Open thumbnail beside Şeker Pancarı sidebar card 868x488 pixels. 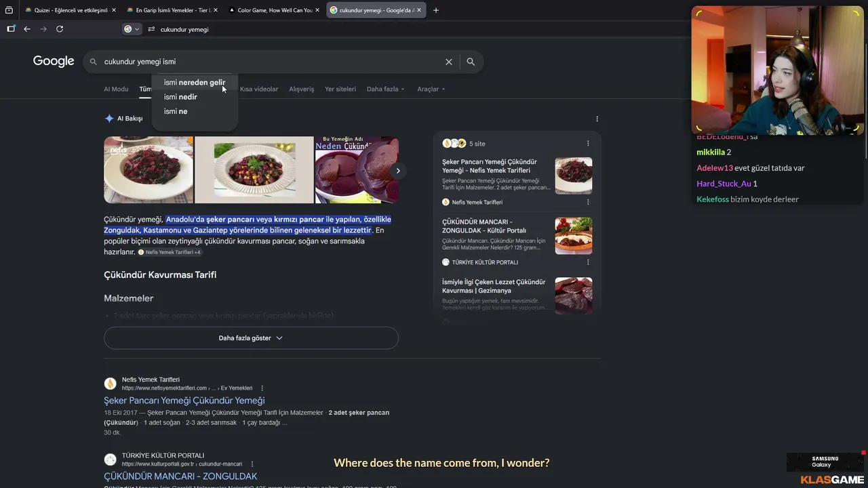[574, 176]
